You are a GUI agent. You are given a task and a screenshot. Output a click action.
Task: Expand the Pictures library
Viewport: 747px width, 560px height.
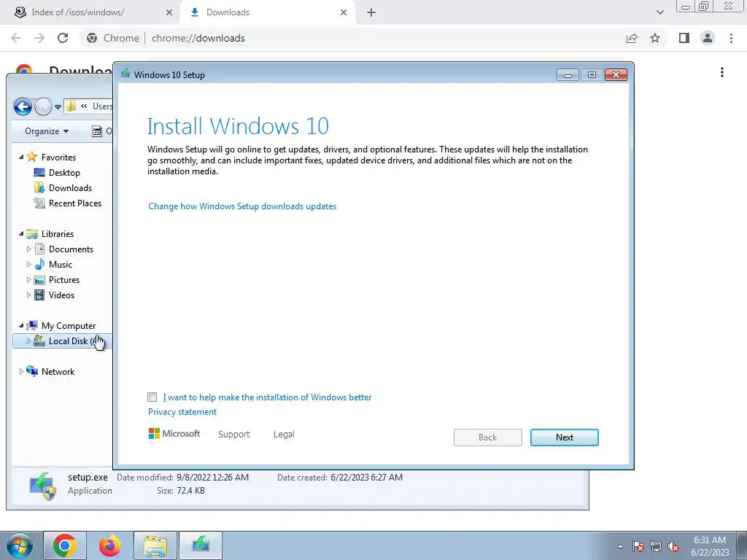pyautogui.click(x=28, y=279)
